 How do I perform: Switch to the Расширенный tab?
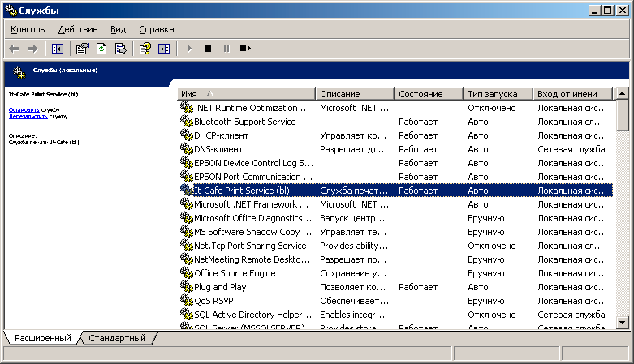coord(42,338)
